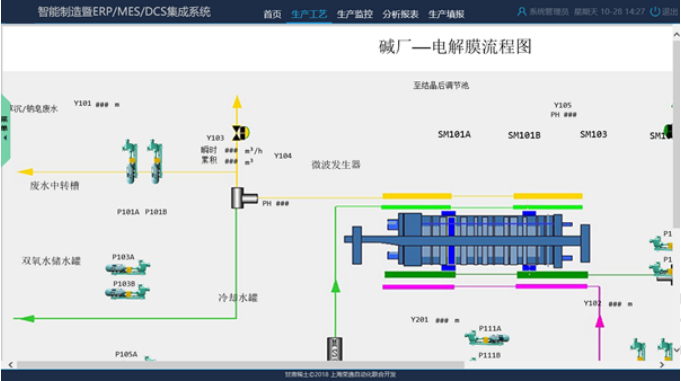Click the 双氧水储水罐 label

tap(51, 261)
